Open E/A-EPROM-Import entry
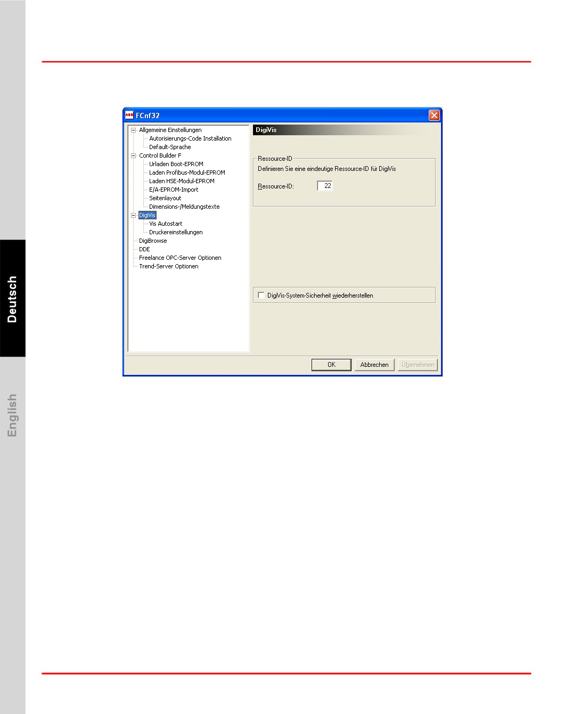588x714 pixels. click(x=174, y=190)
